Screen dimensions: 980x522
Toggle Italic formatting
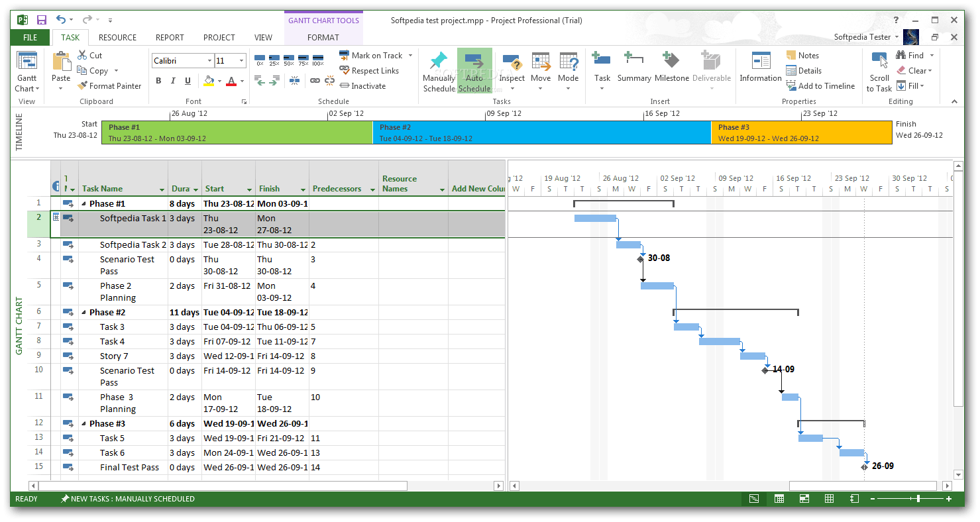pyautogui.click(x=173, y=81)
